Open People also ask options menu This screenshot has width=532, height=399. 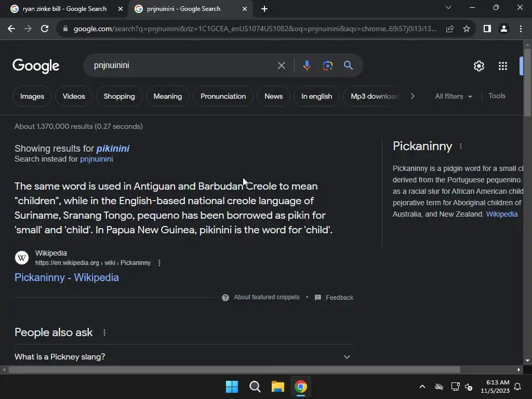[104, 332]
